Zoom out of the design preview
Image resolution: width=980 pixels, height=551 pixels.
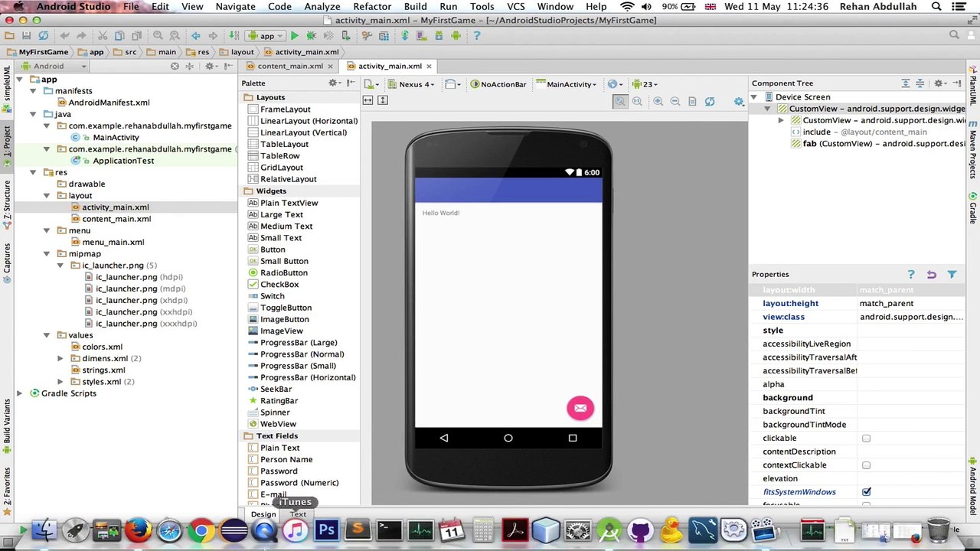(x=675, y=101)
